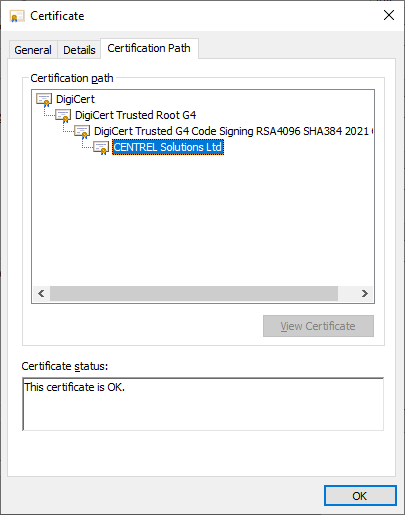Select DigiCert Trusted G4 Code Signing entry
The width and height of the screenshot is (405, 515).
(x=234, y=131)
